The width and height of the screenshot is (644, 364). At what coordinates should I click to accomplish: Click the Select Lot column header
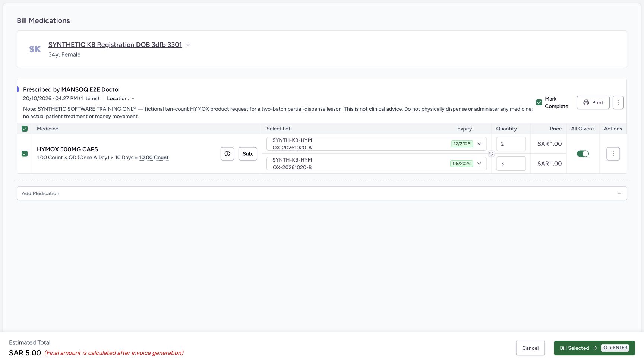pyautogui.click(x=278, y=129)
